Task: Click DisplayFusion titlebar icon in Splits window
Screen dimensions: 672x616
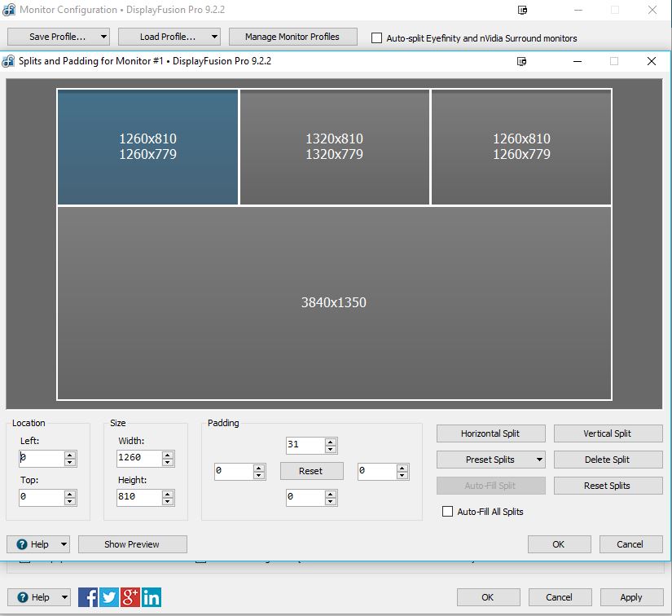Action: tap(8, 61)
